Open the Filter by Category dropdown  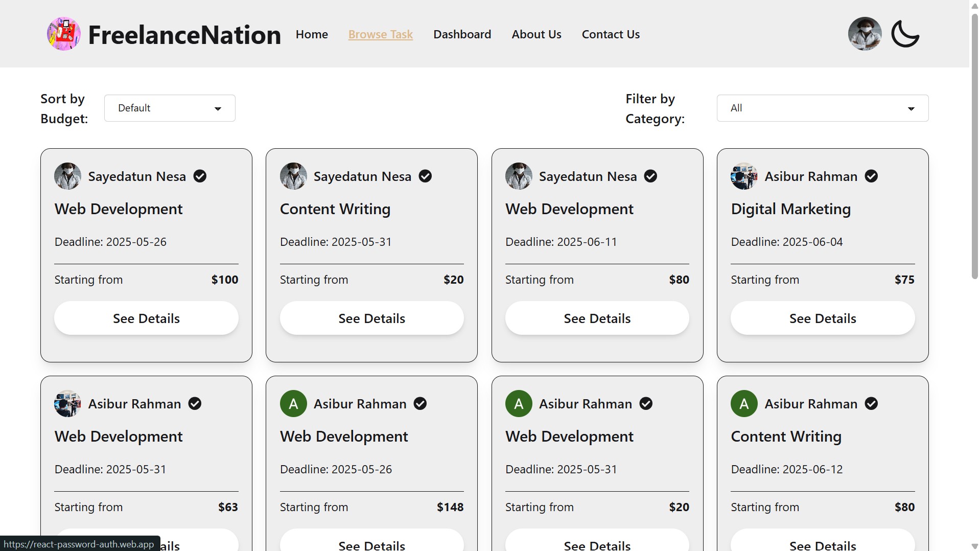[x=823, y=108]
